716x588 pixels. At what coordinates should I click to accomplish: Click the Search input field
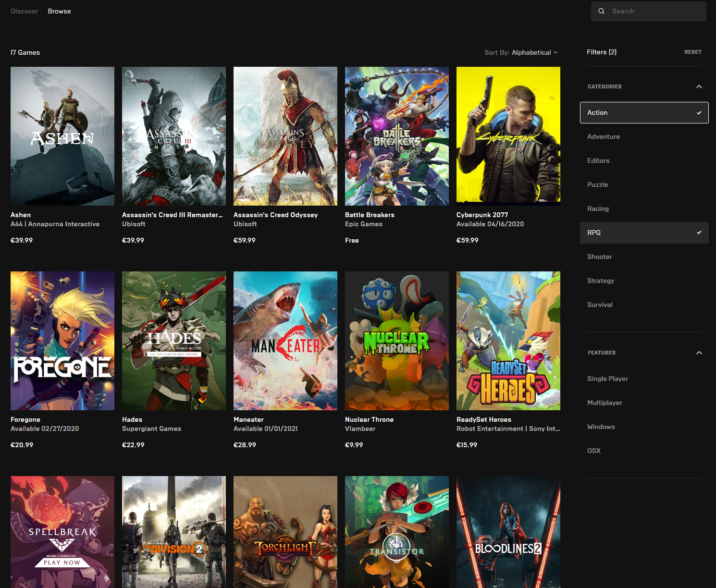tap(648, 11)
